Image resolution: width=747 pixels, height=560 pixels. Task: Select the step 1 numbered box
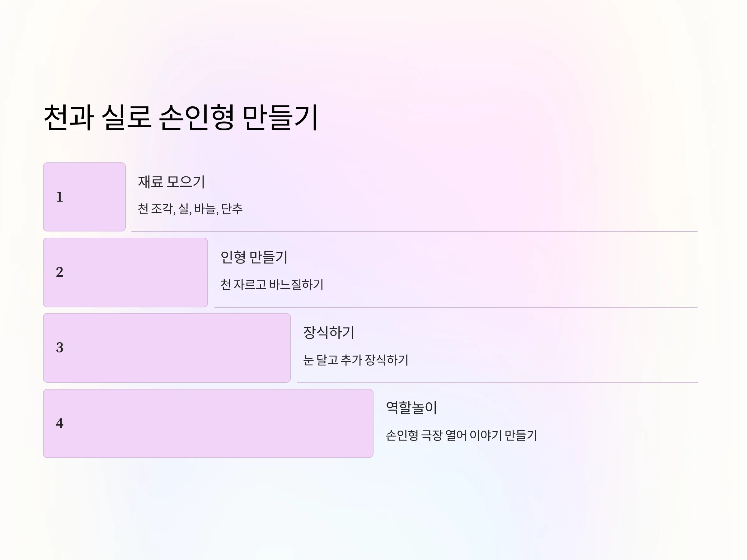[84, 197]
